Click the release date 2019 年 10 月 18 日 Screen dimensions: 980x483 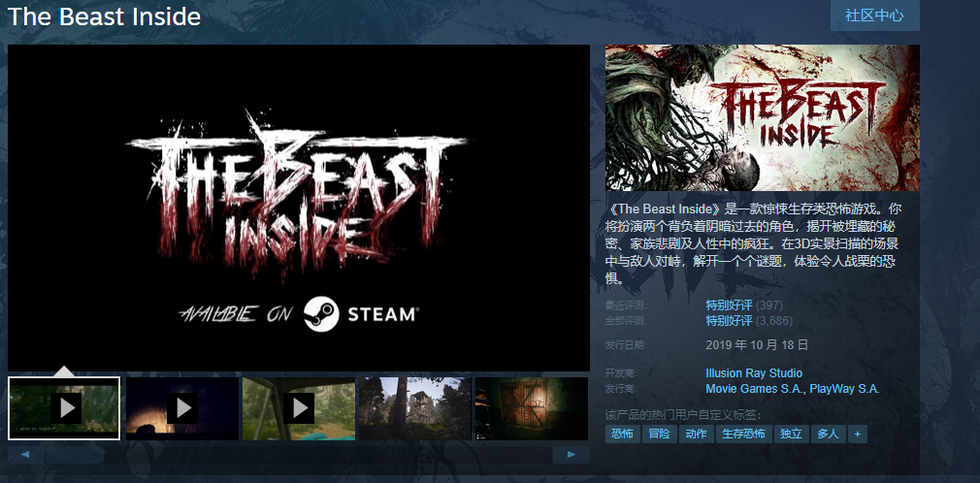757,344
